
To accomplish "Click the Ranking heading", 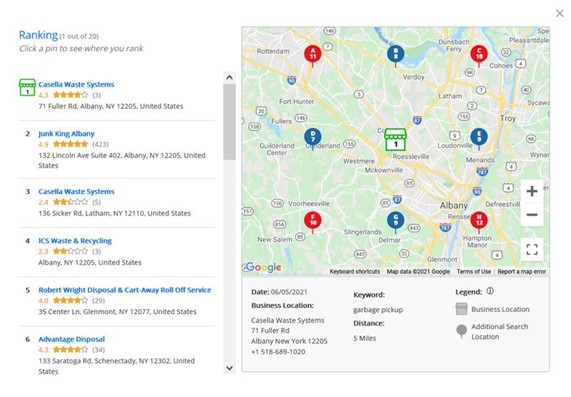I will [38, 35].
